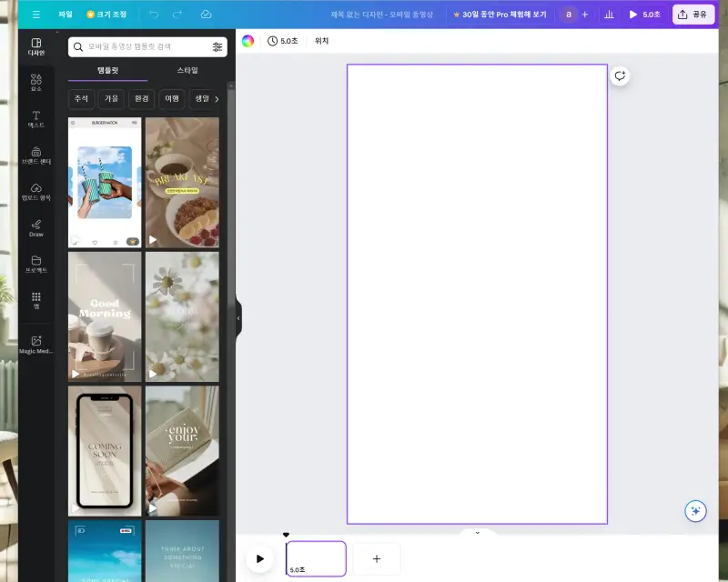Select the 'enjoy your' template thumbnail

(x=182, y=451)
